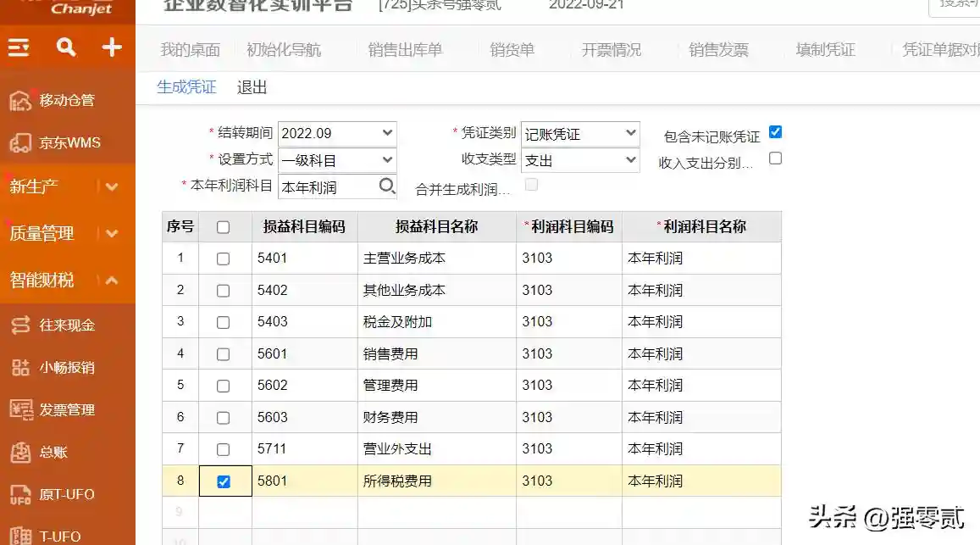Uncheck the 包含未记账凭证 checkbox
Viewport: 980px width, 545px height.
[775, 132]
